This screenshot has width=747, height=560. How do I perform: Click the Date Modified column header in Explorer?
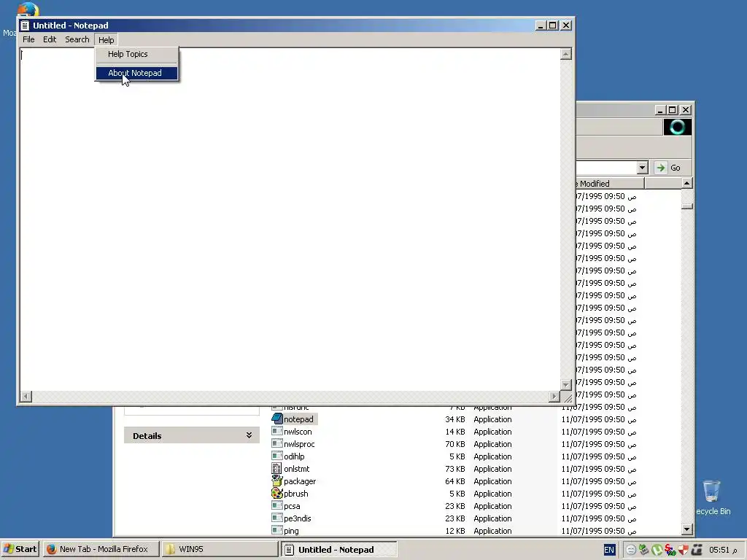tap(610, 183)
